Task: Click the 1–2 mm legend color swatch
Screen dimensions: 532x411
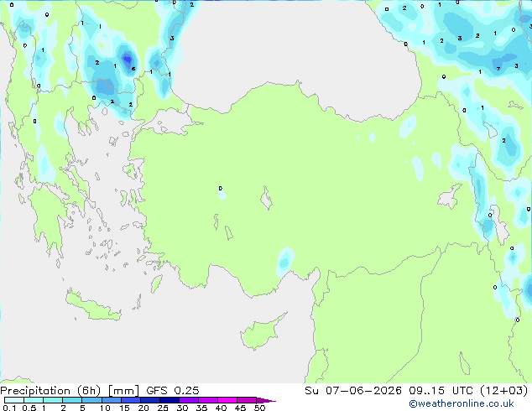Action: 53,400
